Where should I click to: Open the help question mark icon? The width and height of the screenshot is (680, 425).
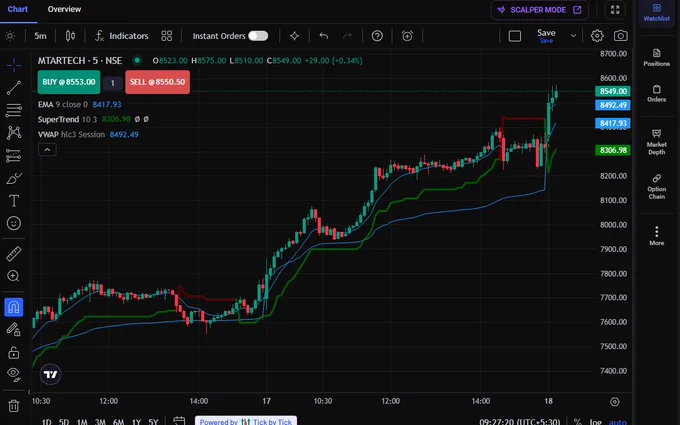(377, 36)
